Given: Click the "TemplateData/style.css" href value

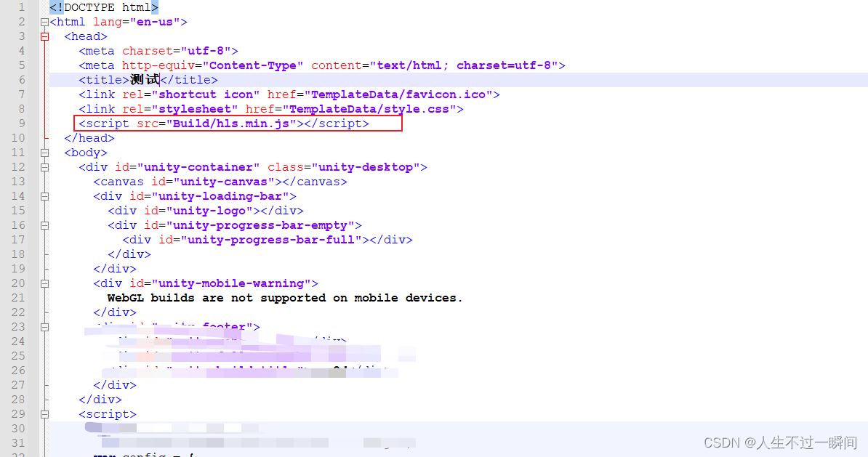Looking at the screenshot, I should point(369,109).
